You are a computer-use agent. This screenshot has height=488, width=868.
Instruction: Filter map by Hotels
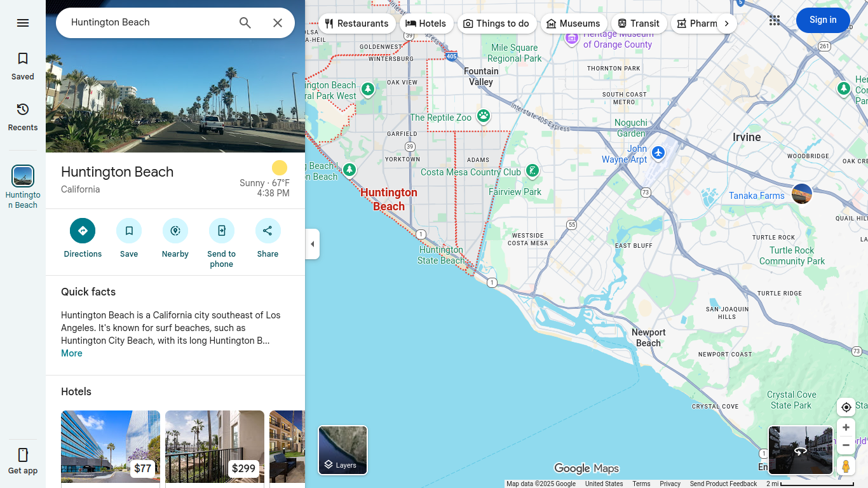(426, 24)
